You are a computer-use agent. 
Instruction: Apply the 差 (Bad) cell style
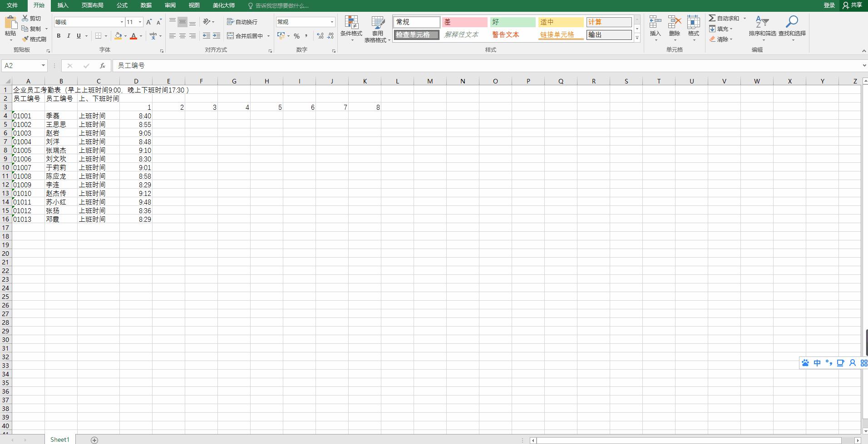(464, 22)
